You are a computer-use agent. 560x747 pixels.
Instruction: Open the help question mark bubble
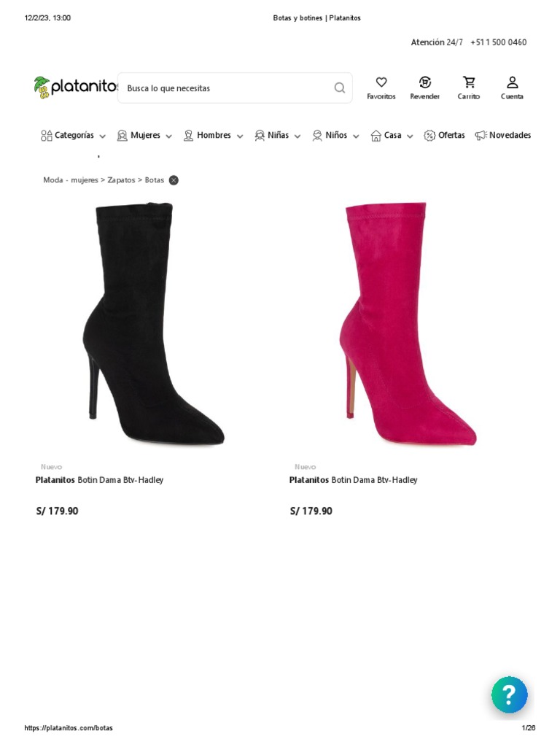(x=509, y=694)
